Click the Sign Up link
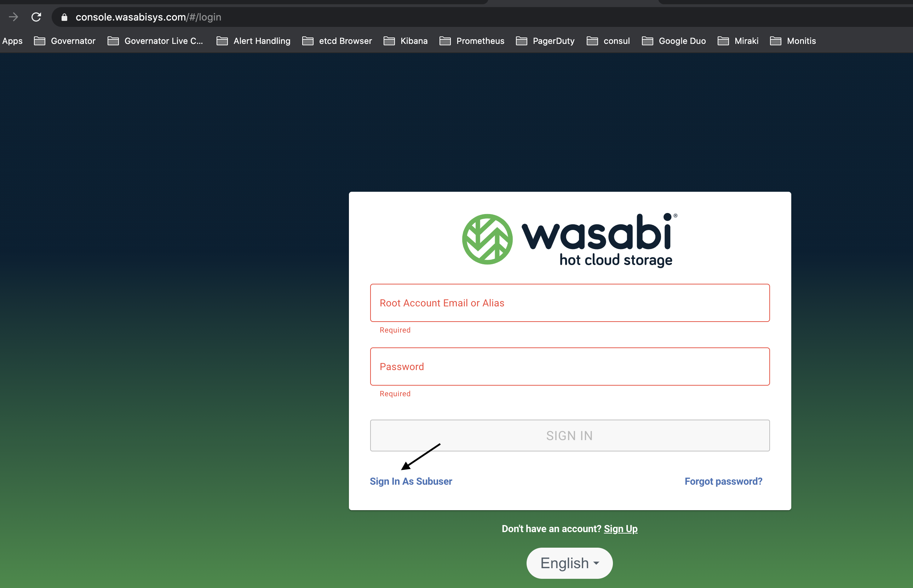This screenshot has width=913, height=588. tap(620, 528)
